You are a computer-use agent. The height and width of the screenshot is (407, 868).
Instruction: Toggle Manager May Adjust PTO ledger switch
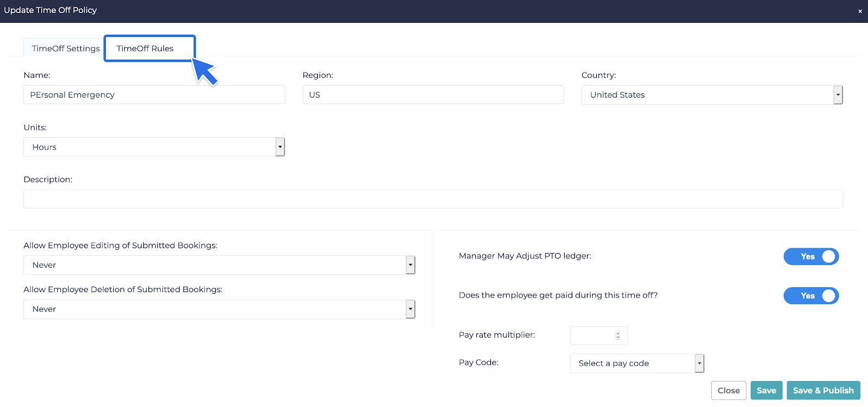(x=810, y=256)
